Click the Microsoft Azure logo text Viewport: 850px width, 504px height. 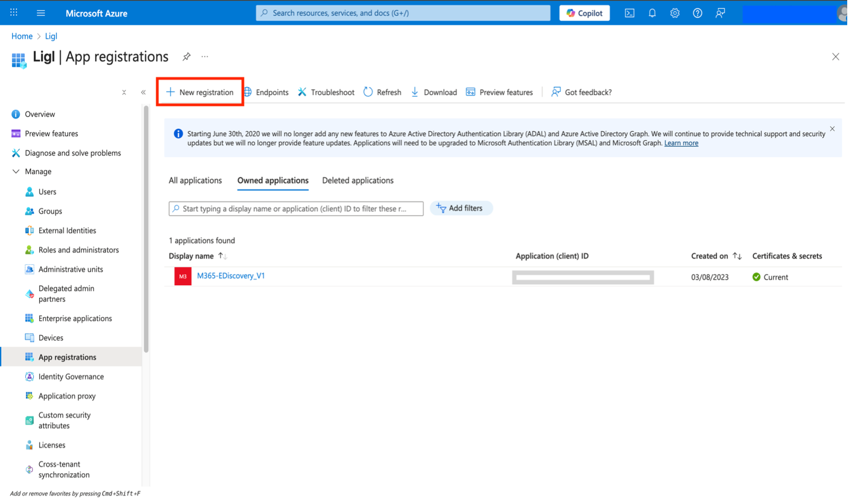97,13
